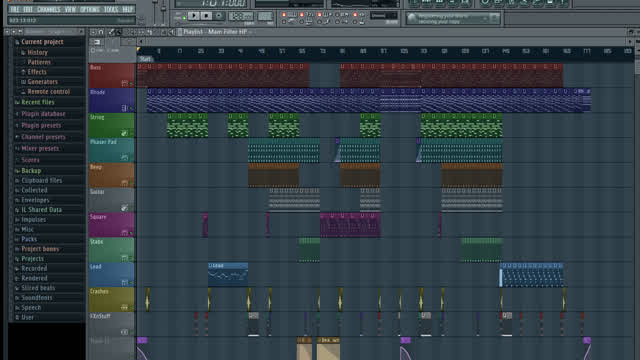This screenshot has height=360, width=640.
Task: Mute the Bass track LED
Action: 131,84
